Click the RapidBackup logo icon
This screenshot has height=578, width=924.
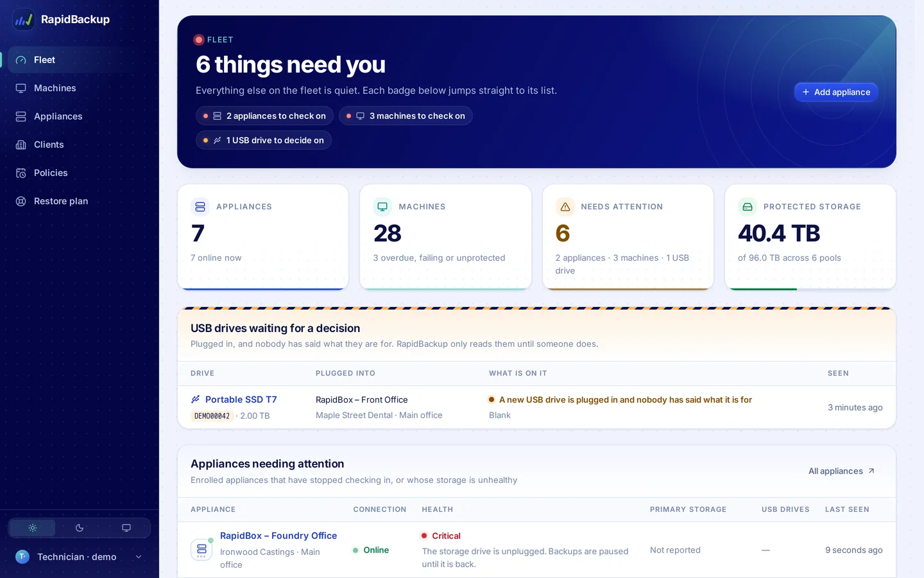[24, 19]
